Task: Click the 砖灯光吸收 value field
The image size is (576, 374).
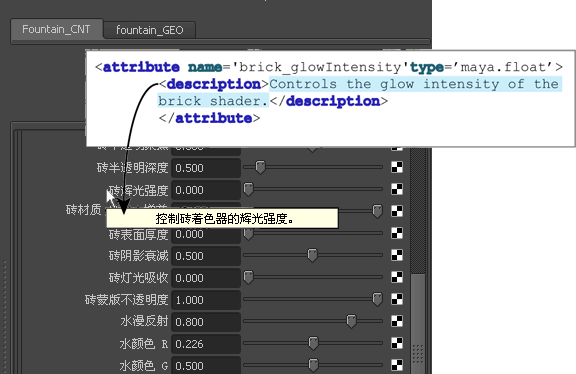Action: (206, 278)
